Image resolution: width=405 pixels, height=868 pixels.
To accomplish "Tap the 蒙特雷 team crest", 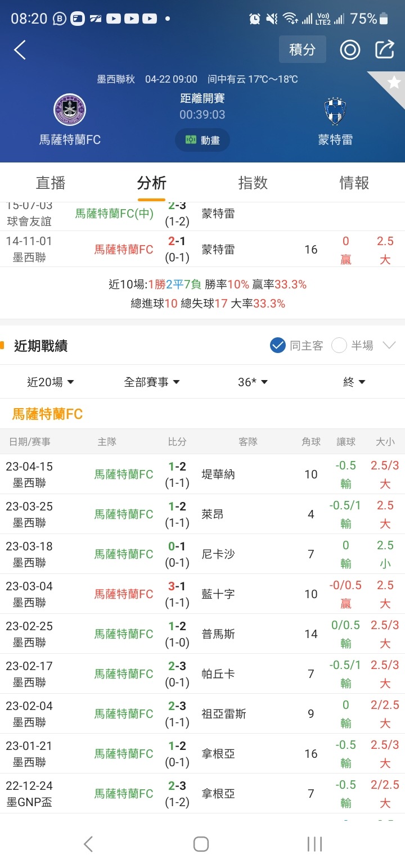I will [x=335, y=111].
